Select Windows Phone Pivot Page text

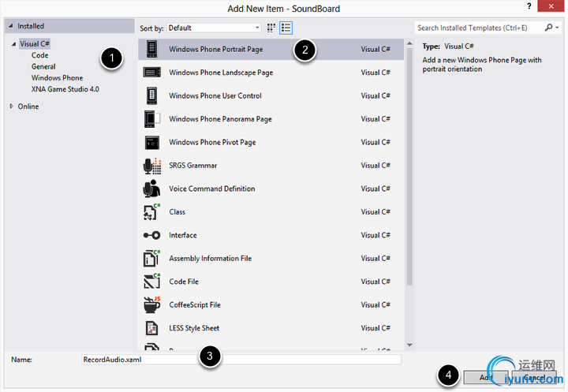point(212,142)
